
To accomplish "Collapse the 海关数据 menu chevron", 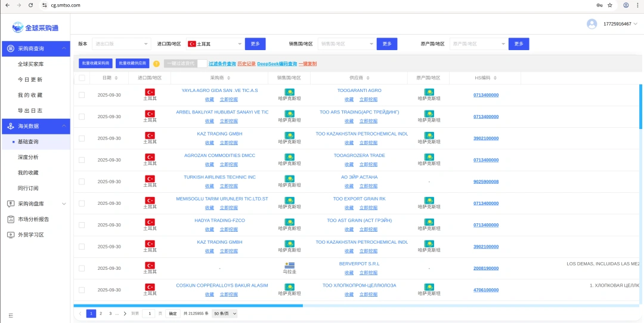I will pos(64,126).
